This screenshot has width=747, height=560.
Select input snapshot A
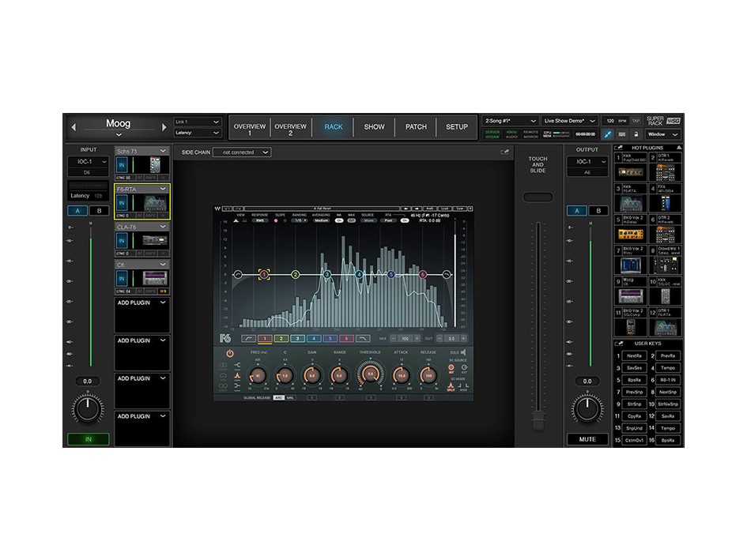point(77,210)
